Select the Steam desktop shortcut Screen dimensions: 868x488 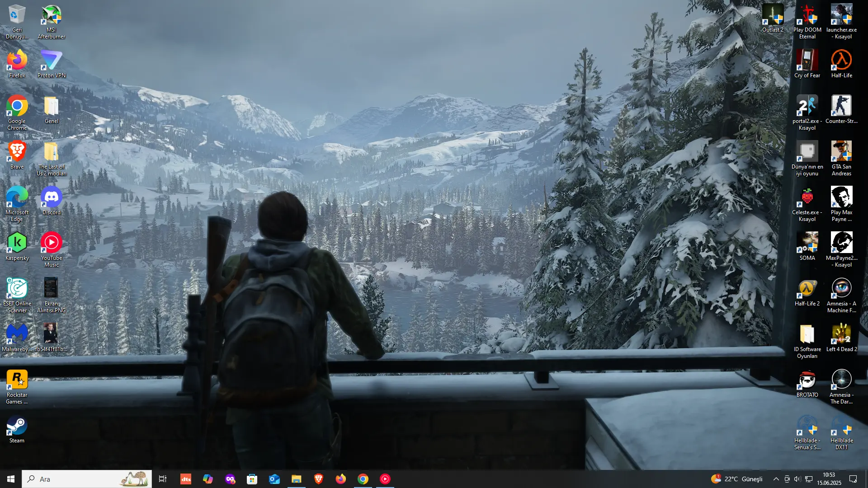point(17,429)
